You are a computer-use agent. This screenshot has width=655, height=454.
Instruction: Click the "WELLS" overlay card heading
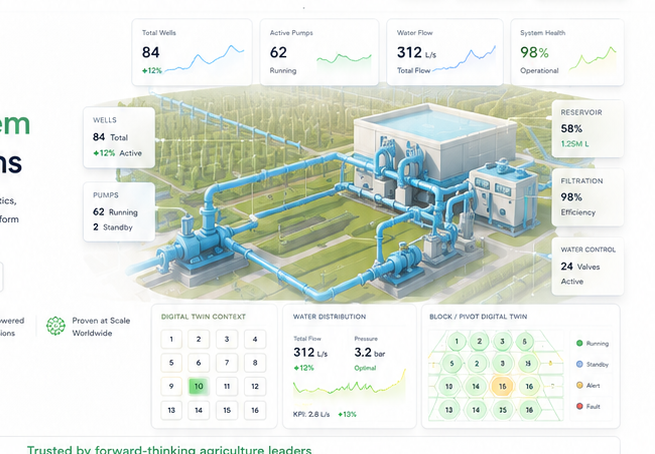pyautogui.click(x=104, y=120)
